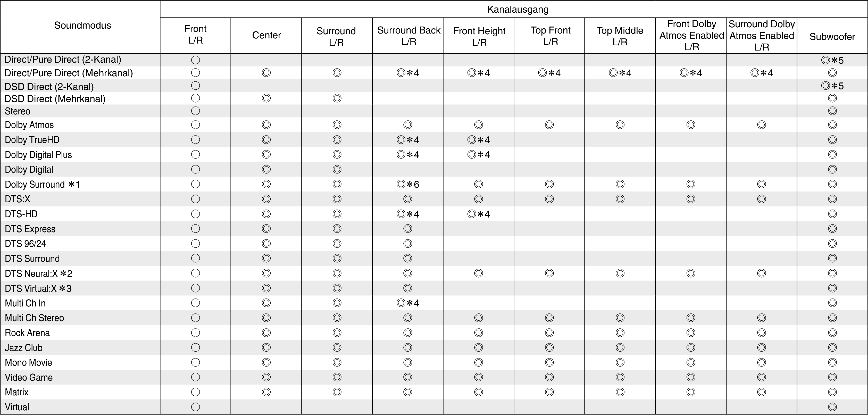This screenshot has height=416, width=868.
Task: Click the Front Height ◎*4 mark for DTS-HD
Action: coord(479,214)
